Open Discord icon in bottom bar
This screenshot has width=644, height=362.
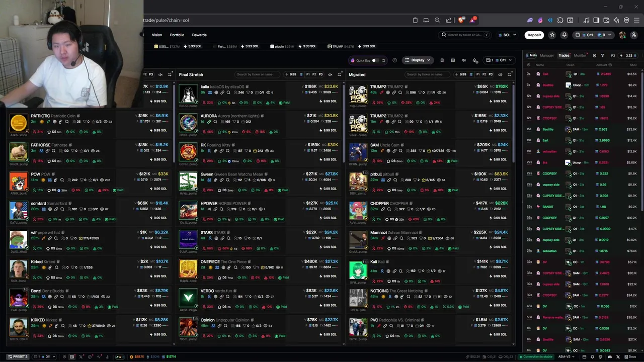point(610,356)
